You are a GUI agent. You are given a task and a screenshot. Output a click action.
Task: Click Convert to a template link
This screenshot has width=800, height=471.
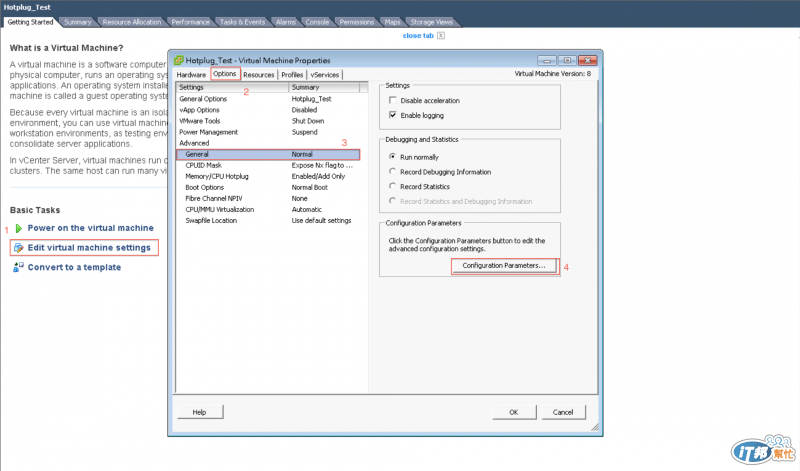point(74,267)
